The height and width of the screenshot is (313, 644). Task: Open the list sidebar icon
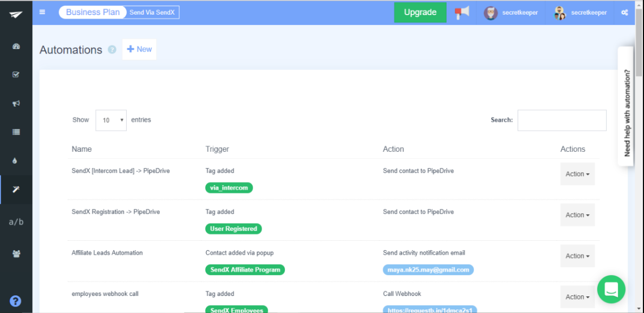coord(16,132)
